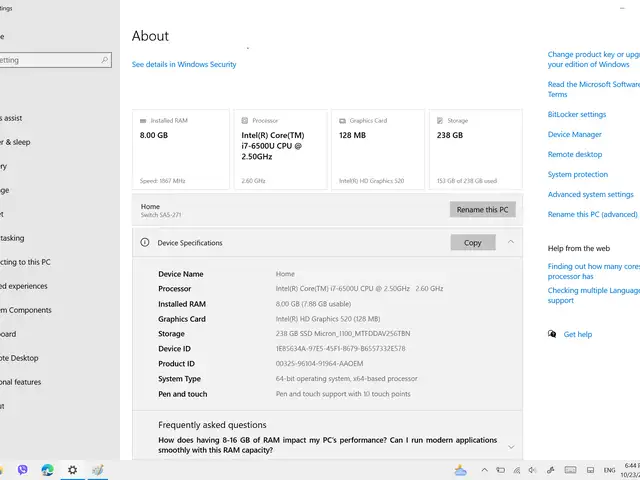The height and width of the screenshot is (480, 640).
Task: Go to Shared experiences in the sidebar
Action: click(x=24, y=286)
